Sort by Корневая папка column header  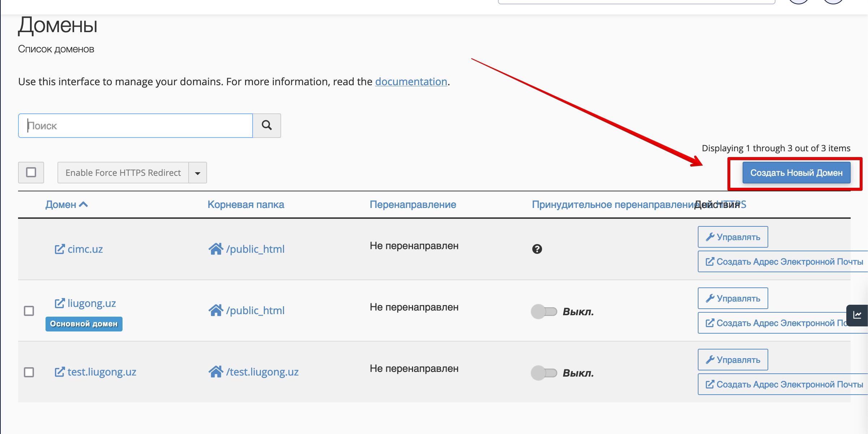pos(246,205)
